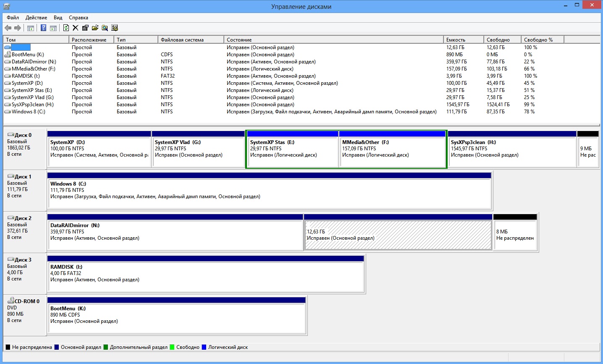The width and height of the screenshot is (603, 364).
Task: Click the magnifier search toolbar icon
Action: click(105, 28)
